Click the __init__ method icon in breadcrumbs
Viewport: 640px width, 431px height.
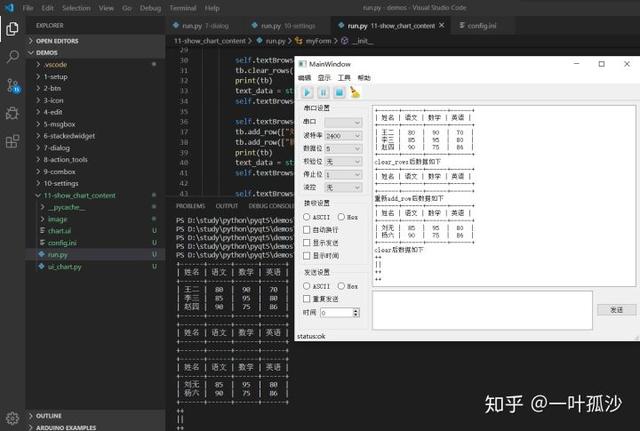344,41
